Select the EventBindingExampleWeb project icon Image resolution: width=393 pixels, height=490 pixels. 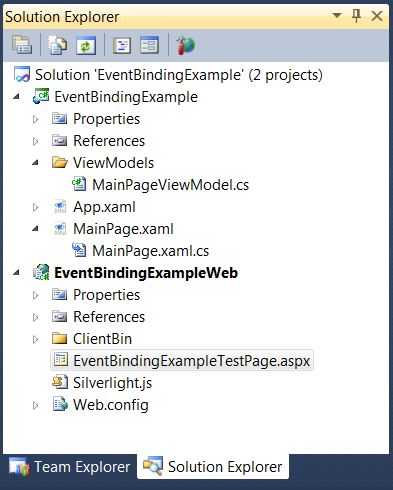point(41,272)
